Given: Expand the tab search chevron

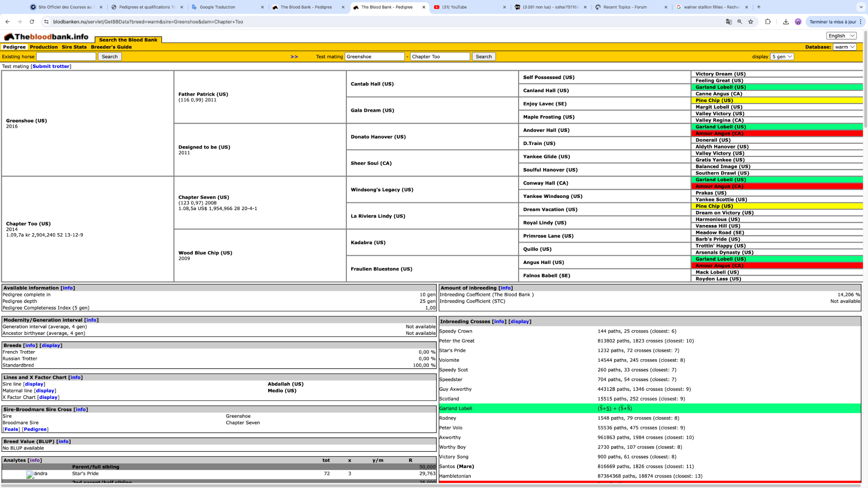Looking at the screenshot, I should tap(860, 7).
